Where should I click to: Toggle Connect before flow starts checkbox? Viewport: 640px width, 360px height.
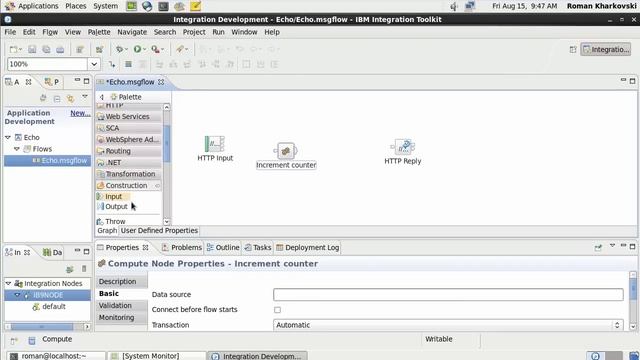click(x=278, y=310)
